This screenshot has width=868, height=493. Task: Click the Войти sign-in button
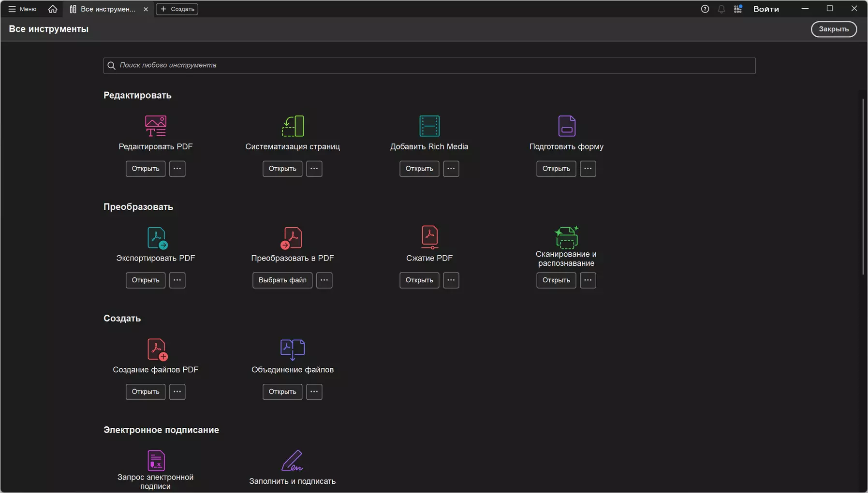point(766,9)
